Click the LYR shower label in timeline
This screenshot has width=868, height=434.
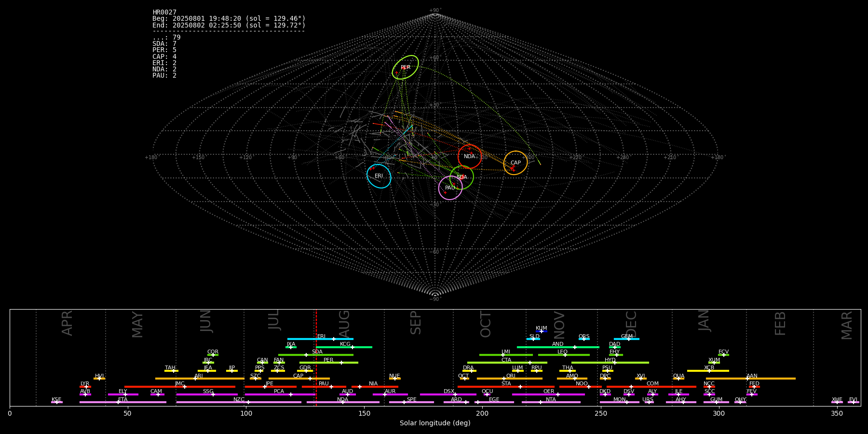pyautogui.click(x=85, y=384)
